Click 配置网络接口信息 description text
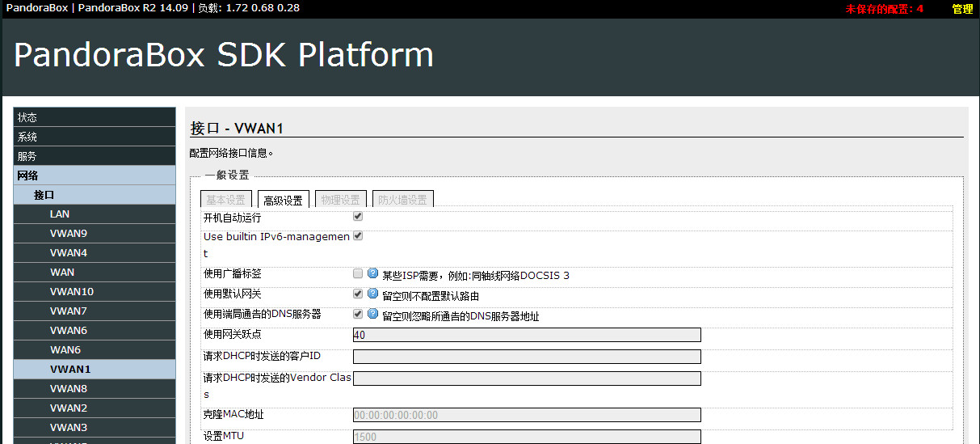Screen dimensions: 980x444 (232, 152)
